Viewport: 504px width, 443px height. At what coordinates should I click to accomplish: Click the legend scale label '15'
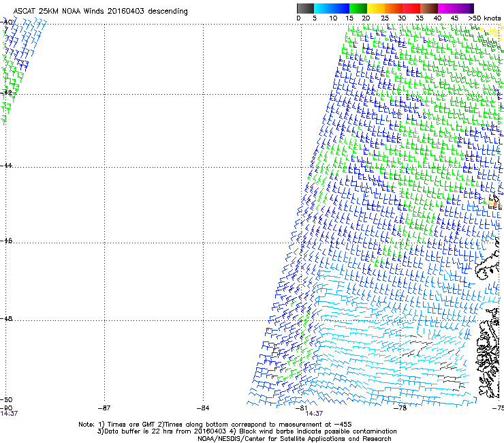point(349,18)
